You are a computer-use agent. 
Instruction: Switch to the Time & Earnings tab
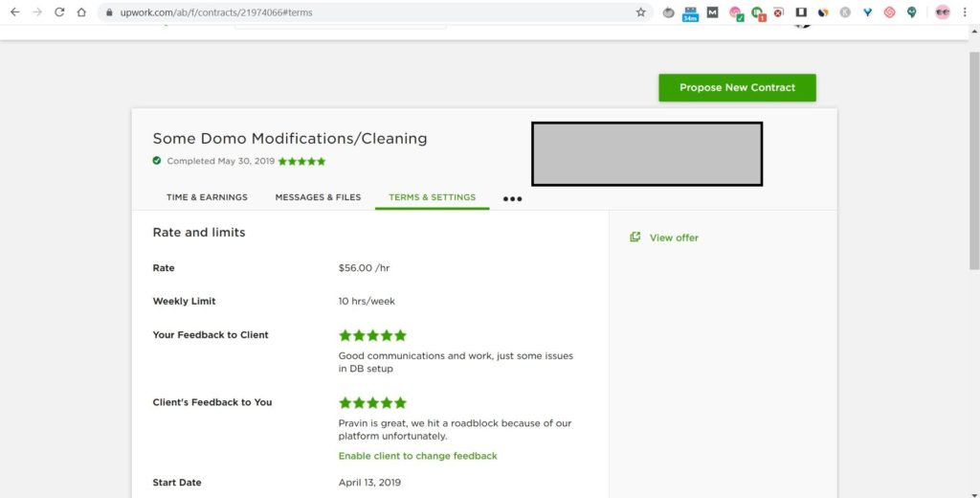(207, 197)
